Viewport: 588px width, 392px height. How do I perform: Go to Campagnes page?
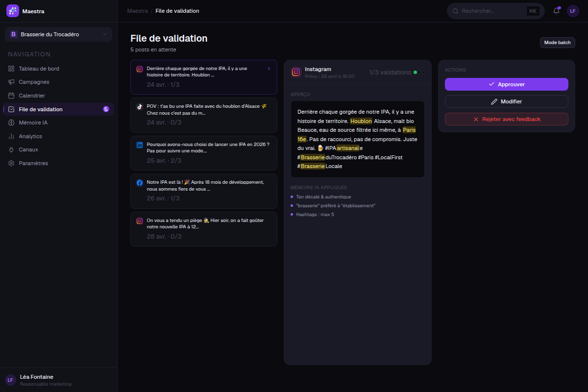pyautogui.click(x=59, y=82)
